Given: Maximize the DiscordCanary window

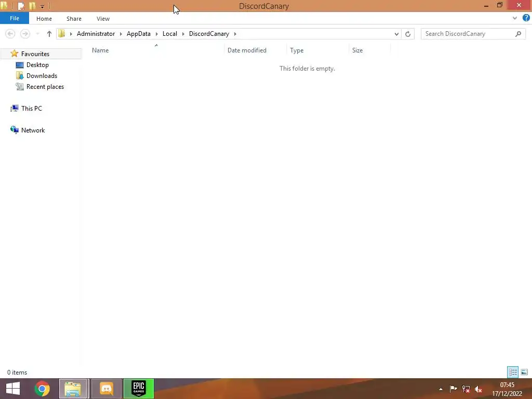Looking at the screenshot, I should tap(499, 5).
